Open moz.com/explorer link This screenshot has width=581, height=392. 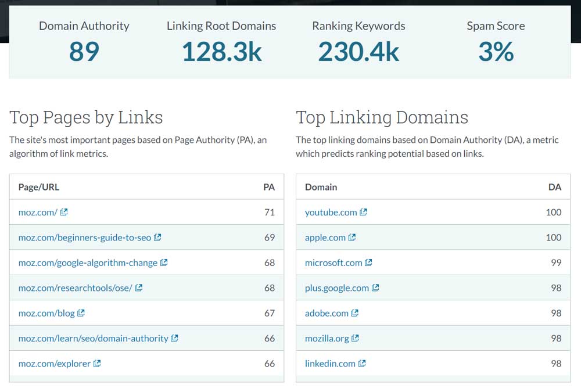(55, 364)
